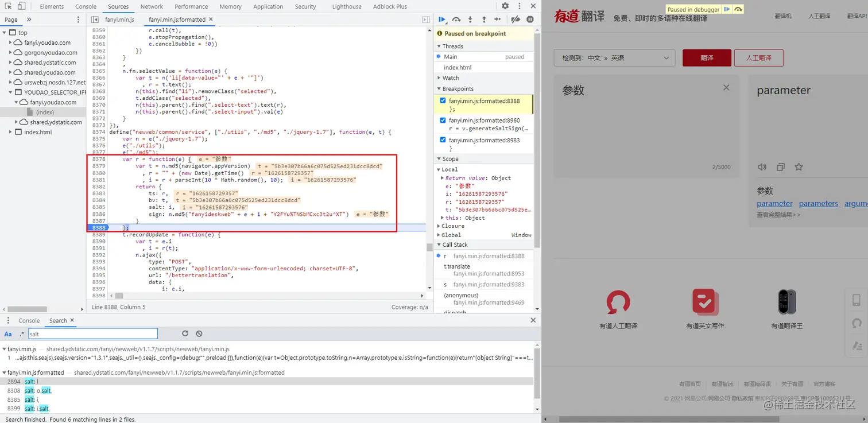
Task: Step over from Paused in debugger overlay
Action: pyautogui.click(x=738, y=10)
